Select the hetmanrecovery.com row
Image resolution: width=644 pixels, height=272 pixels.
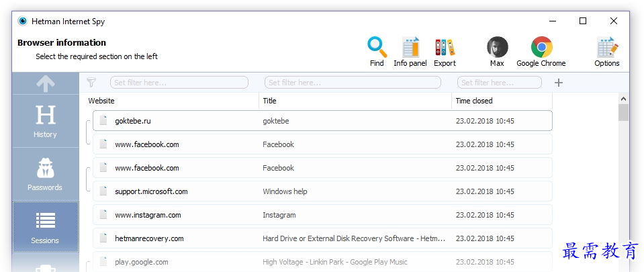(x=322, y=238)
